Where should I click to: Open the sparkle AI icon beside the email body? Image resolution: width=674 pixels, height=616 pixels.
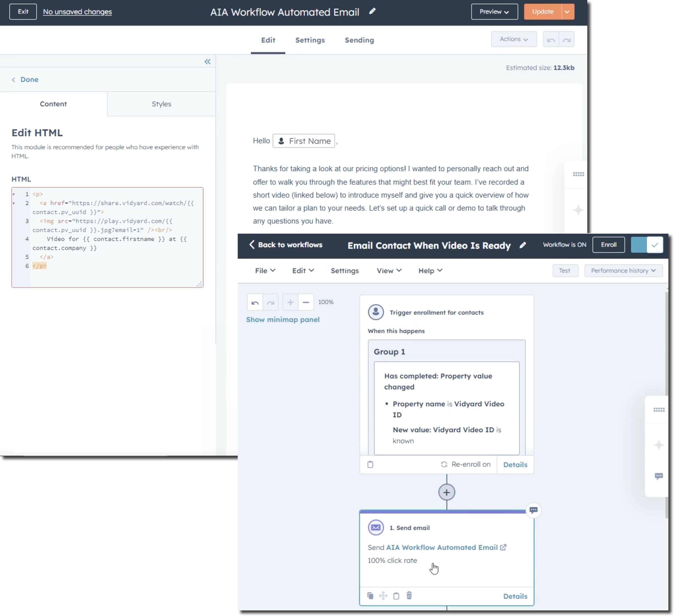(578, 210)
